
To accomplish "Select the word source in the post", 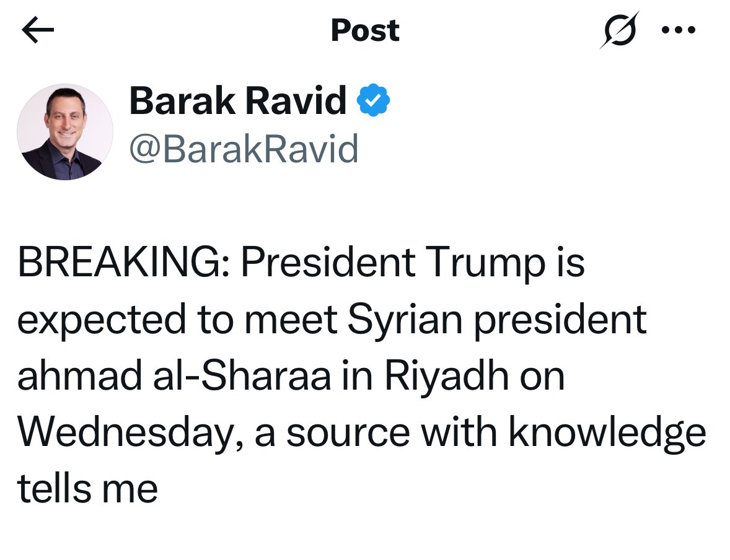I will click(x=348, y=432).
